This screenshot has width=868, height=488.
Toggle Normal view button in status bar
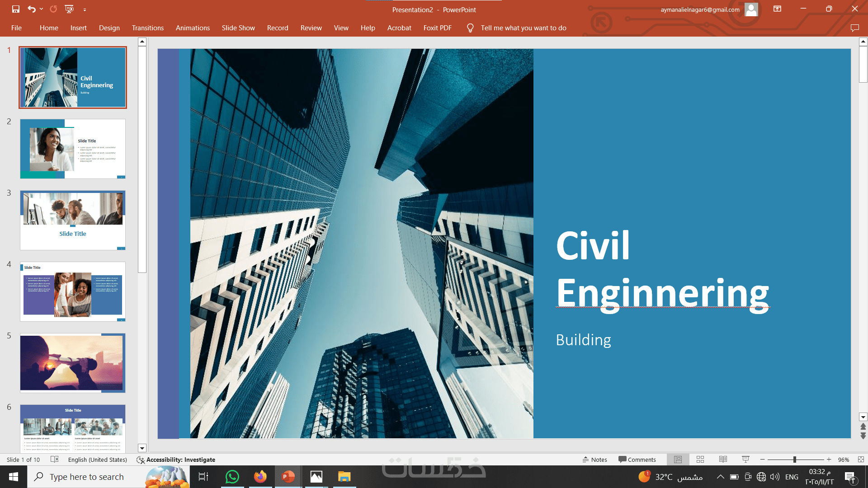coord(678,460)
